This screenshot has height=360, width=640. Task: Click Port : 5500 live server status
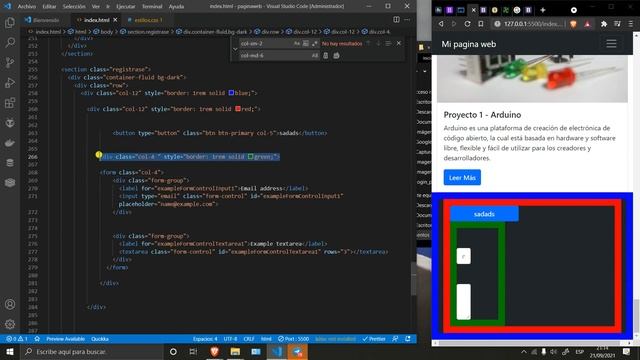click(293, 339)
